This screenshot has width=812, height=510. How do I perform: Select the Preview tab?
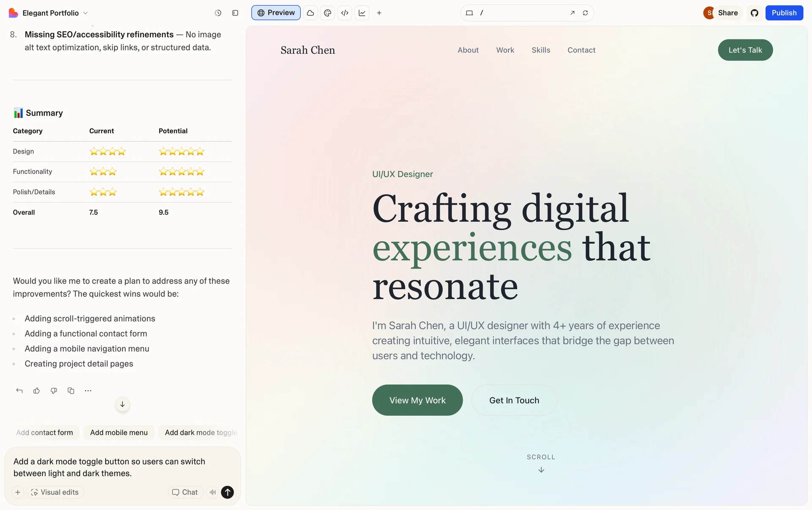[x=276, y=13]
